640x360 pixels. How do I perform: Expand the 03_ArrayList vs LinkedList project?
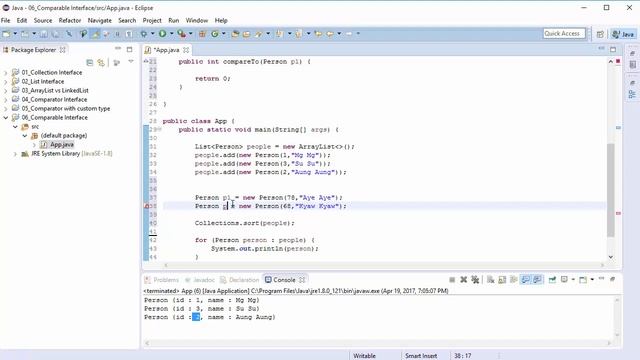pyautogui.click(x=6, y=91)
